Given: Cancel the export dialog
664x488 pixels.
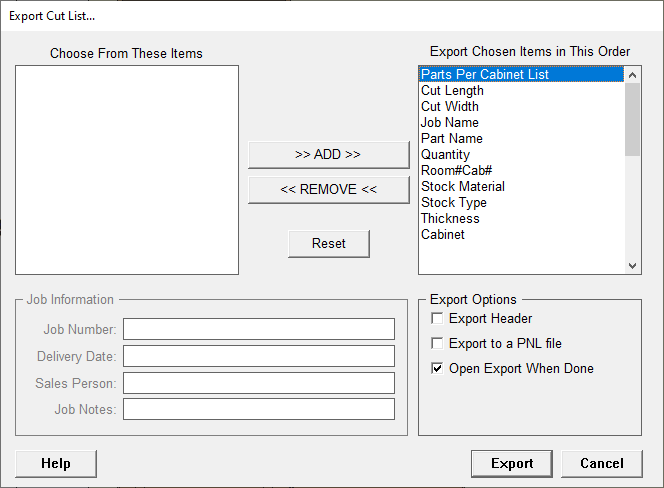Looking at the screenshot, I should [x=601, y=464].
